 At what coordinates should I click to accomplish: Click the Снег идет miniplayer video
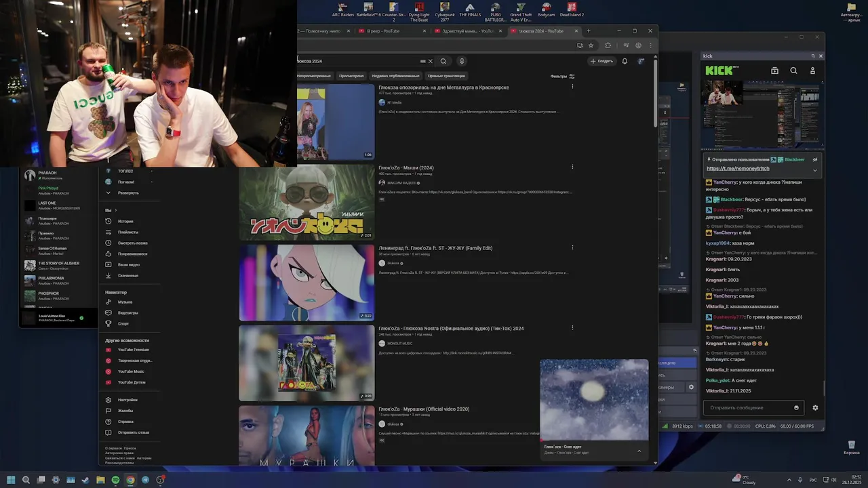click(x=594, y=400)
